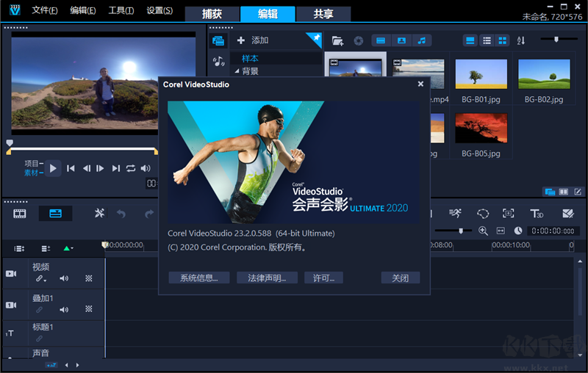Adjust the library thumbnail size slider

pyautogui.click(x=556, y=39)
